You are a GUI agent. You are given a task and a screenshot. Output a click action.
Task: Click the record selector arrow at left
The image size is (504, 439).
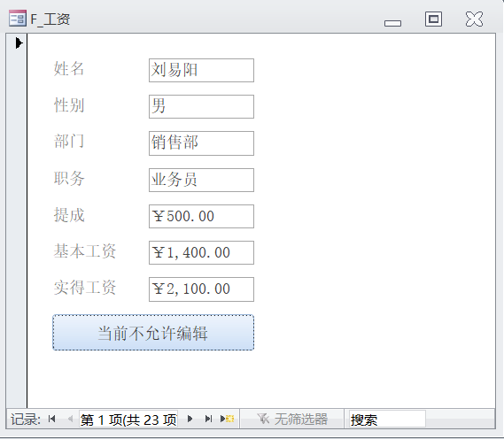(x=19, y=43)
